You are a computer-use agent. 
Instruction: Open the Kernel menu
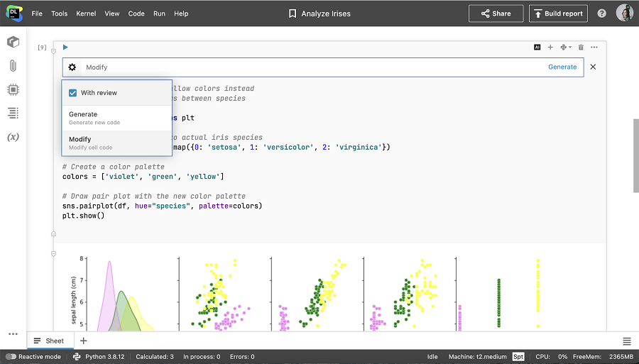click(x=86, y=13)
